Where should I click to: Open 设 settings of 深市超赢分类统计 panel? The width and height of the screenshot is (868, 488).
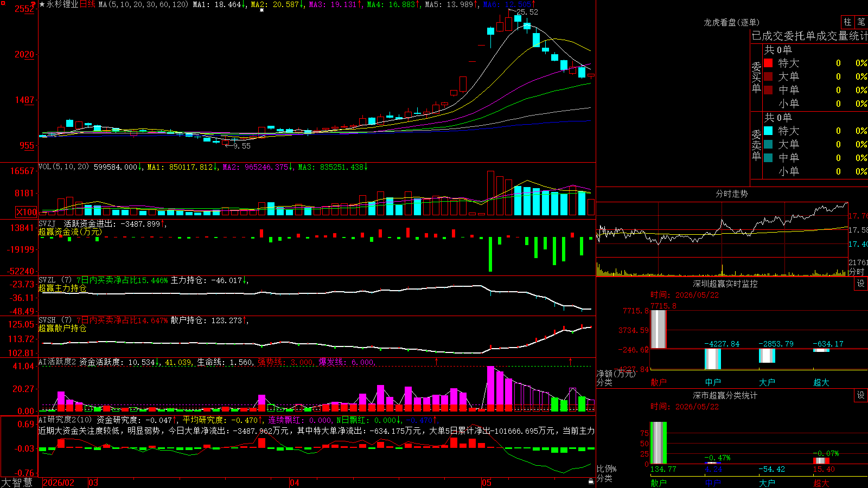pyautogui.click(x=861, y=395)
